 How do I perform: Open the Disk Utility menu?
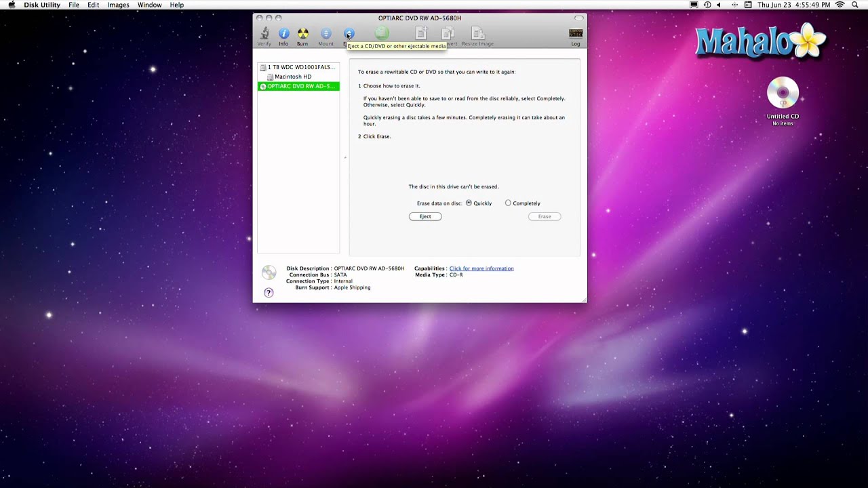(42, 5)
